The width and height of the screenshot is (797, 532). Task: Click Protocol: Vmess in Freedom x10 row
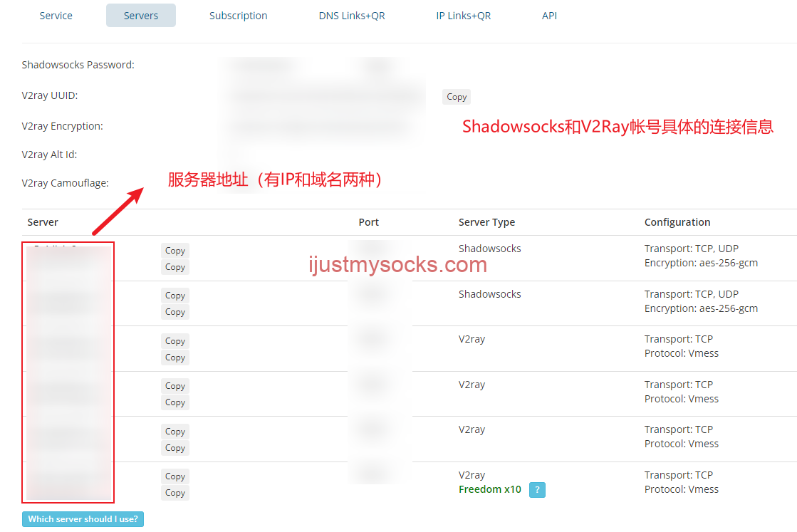point(681,489)
